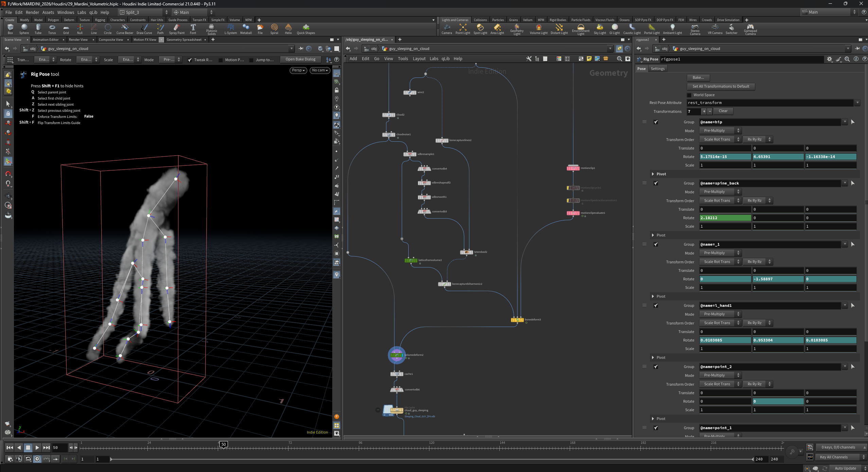Click the latticefromvolume2 node
Viewport: 868px width, 472px height.
[x=411, y=260]
